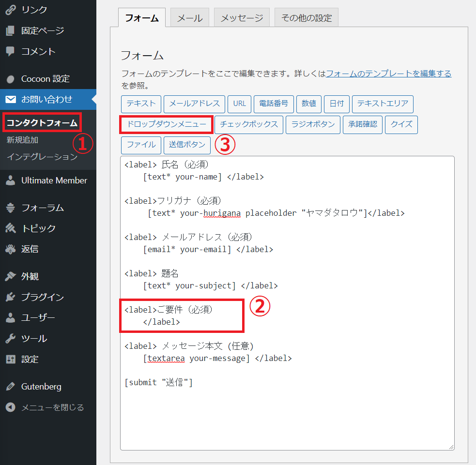Open the ツール menu
Viewport: 476px width, 465px height.
click(x=48, y=339)
